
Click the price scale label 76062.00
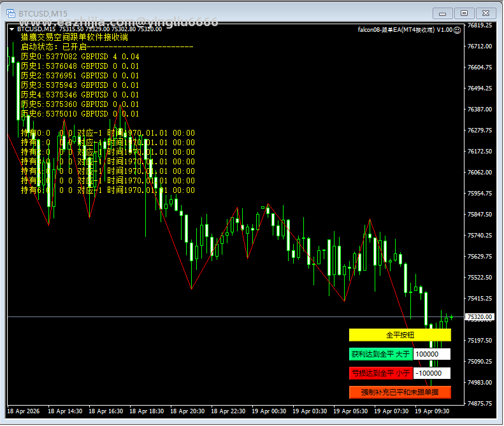(479, 173)
